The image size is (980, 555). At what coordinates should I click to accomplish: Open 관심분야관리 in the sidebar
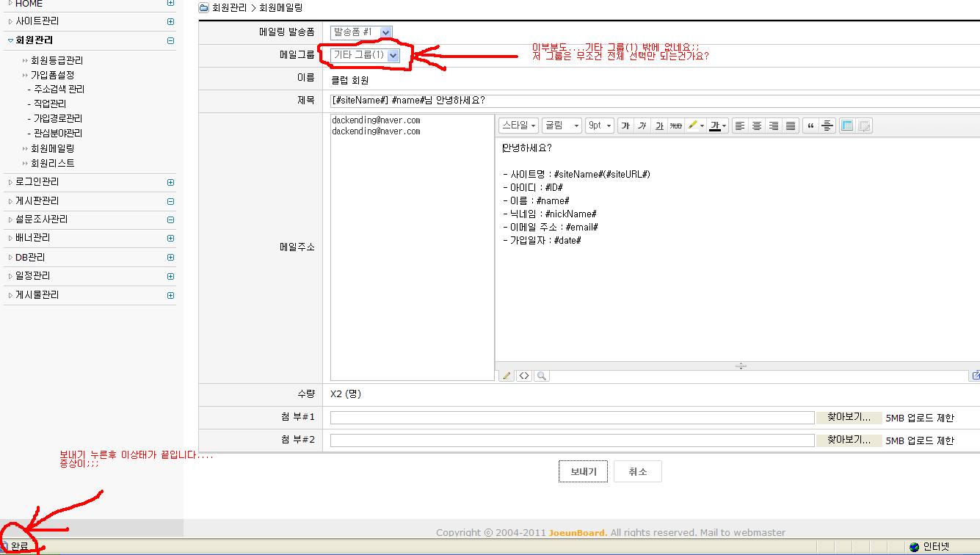[x=58, y=133]
